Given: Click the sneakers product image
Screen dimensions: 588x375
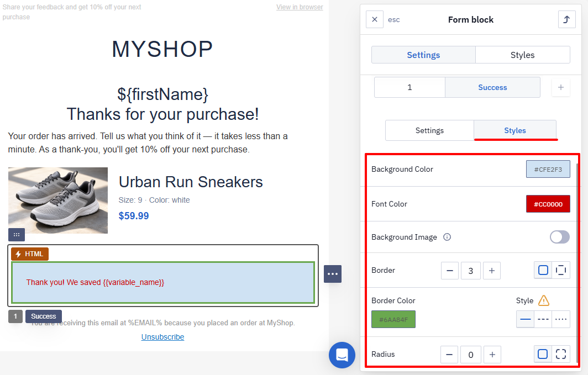Looking at the screenshot, I should [x=57, y=200].
